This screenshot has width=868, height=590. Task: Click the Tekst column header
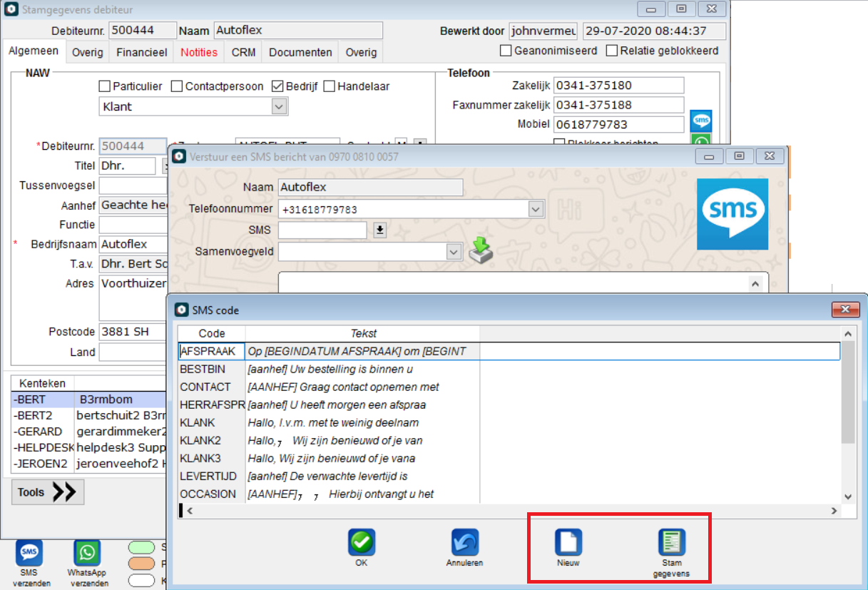coord(363,333)
